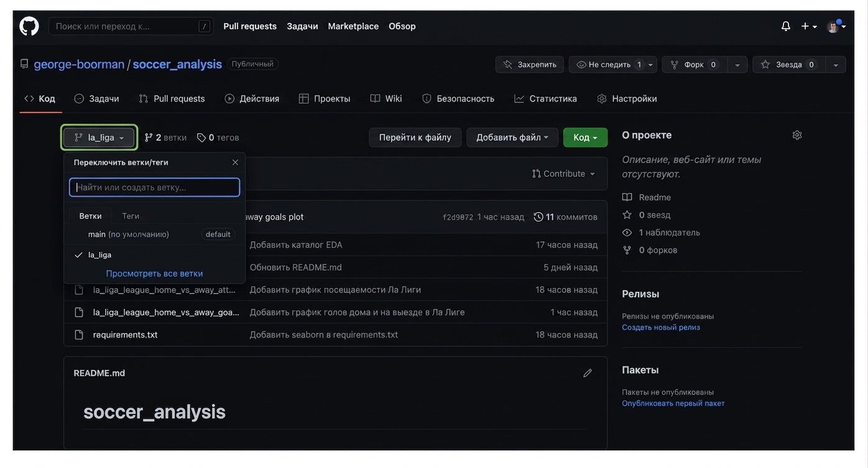868x468 pixels.
Task: Go to Marketplace
Action: (x=353, y=26)
